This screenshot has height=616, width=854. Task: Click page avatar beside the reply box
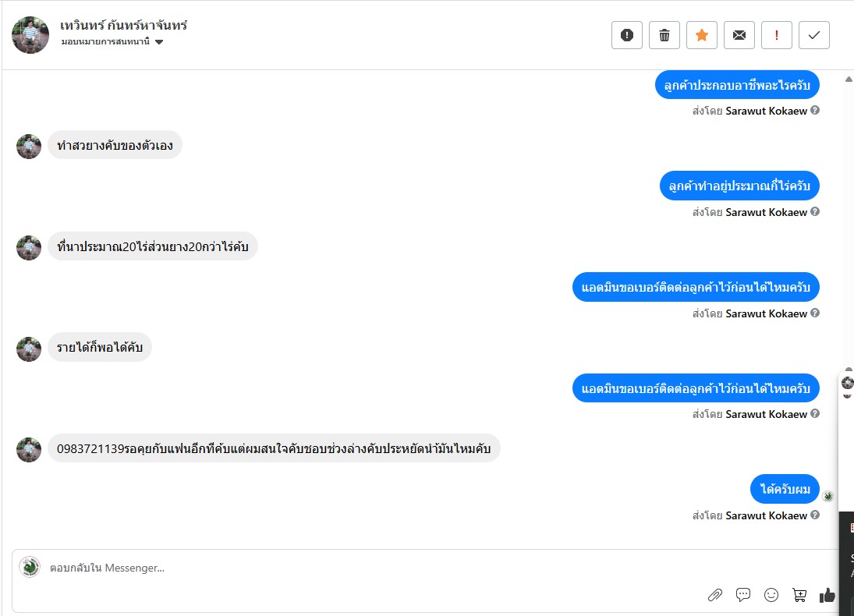click(x=30, y=567)
